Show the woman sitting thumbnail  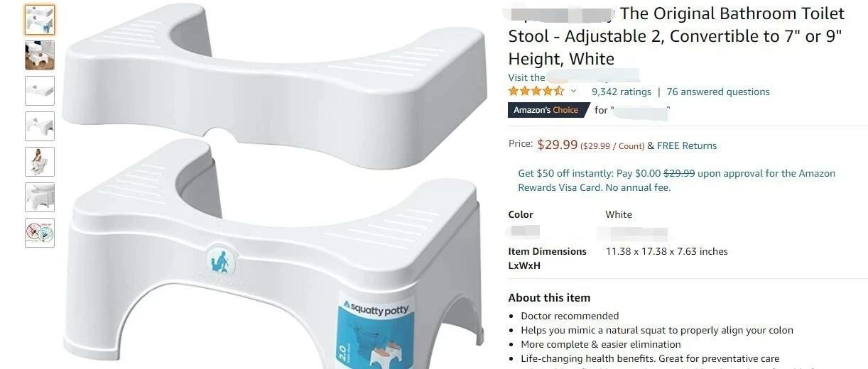click(x=40, y=162)
